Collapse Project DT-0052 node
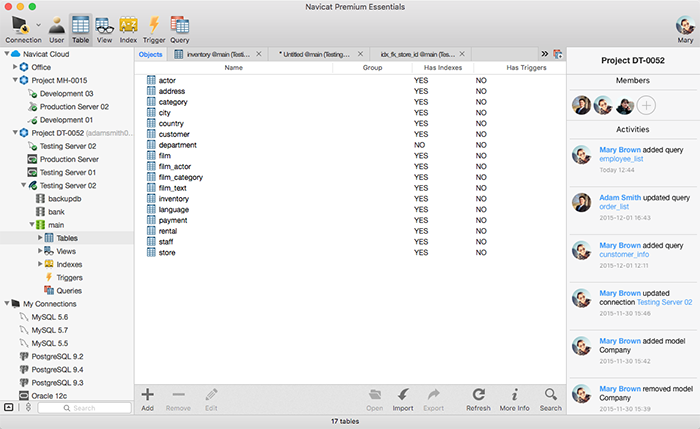 click(15, 133)
